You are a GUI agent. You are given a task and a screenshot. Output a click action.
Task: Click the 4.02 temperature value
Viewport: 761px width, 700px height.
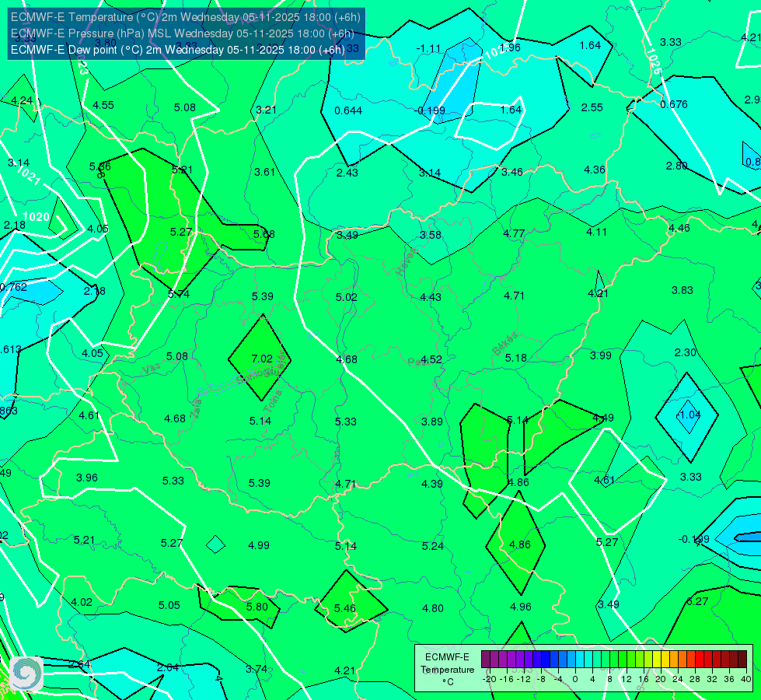[x=82, y=602]
